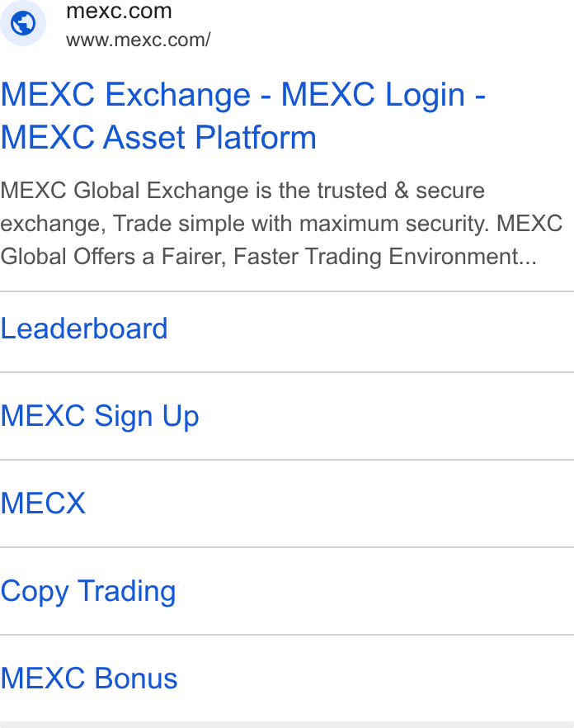Click snippet line about Fairer, Faster Trading
The width and height of the screenshot is (574, 728).
point(268,257)
